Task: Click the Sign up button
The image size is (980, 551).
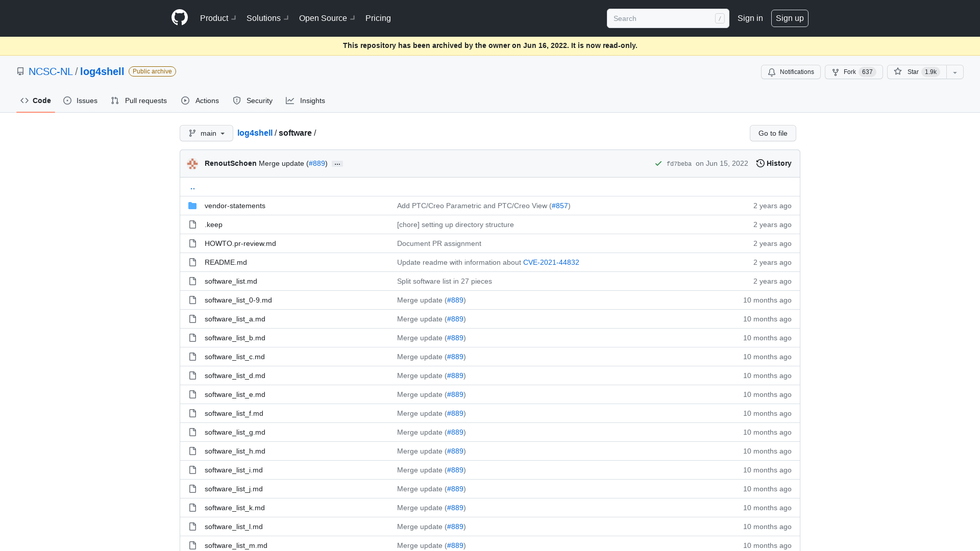Action: click(x=790, y=18)
